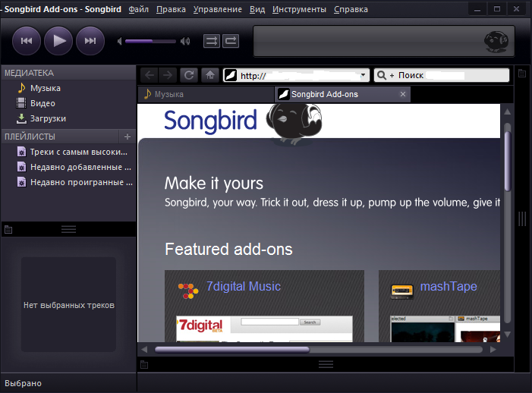
Task: Click the bottom pane splitter grip
Action: (x=326, y=364)
